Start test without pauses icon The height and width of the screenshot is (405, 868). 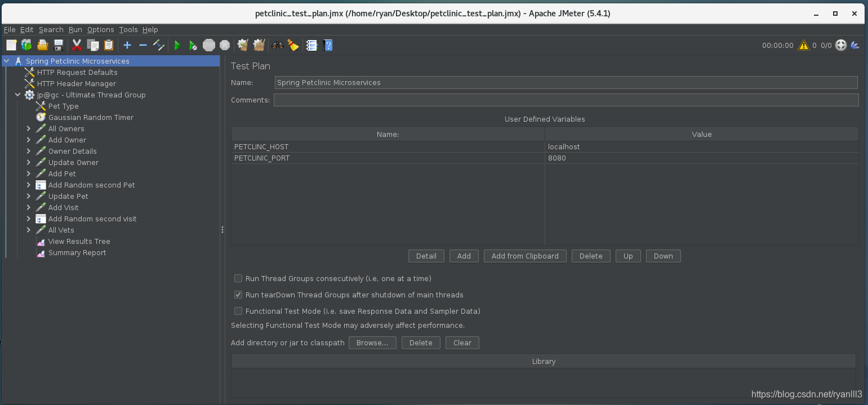[x=193, y=45]
